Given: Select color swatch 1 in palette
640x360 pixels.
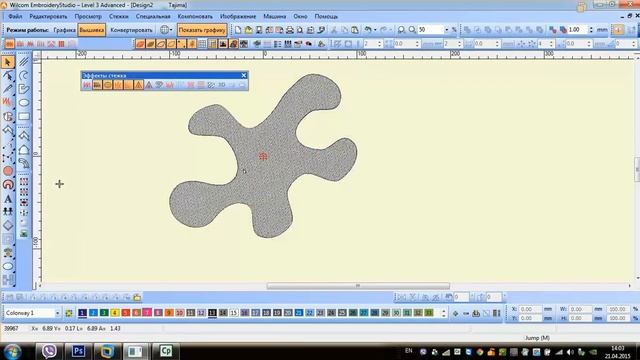Looking at the screenshot, I should pyautogui.click(x=82, y=313).
